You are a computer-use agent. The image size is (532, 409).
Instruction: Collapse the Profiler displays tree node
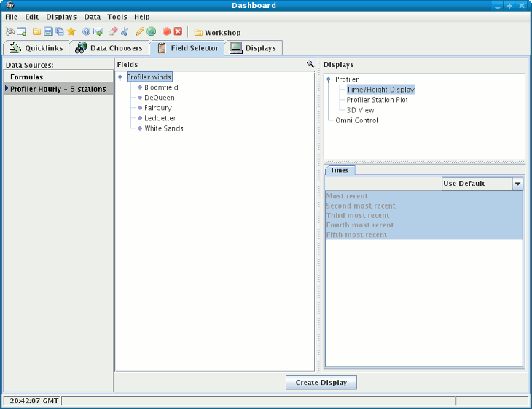coord(329,80)
